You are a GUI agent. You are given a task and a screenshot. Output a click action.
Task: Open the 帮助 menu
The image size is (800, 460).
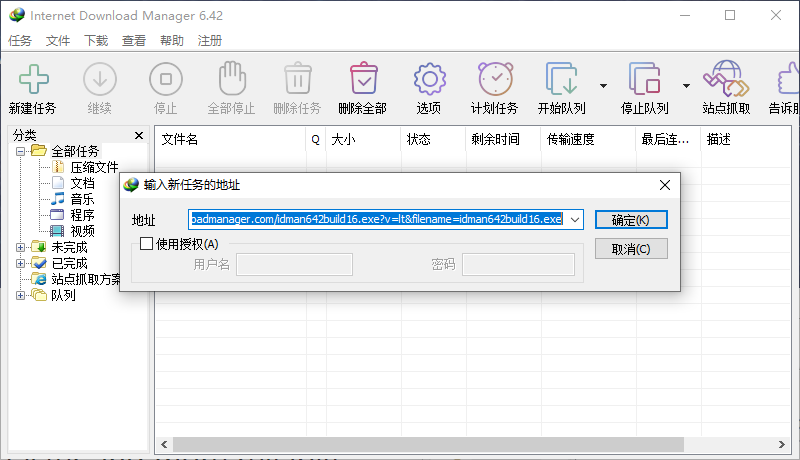click(x=172, y=41)
